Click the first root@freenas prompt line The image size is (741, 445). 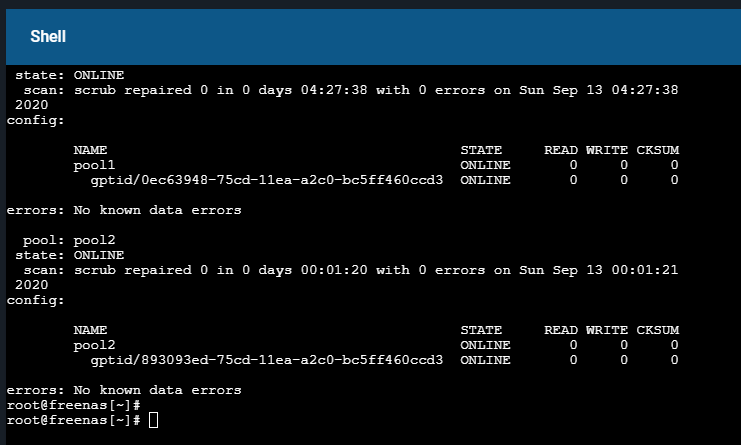coord(73,405)
